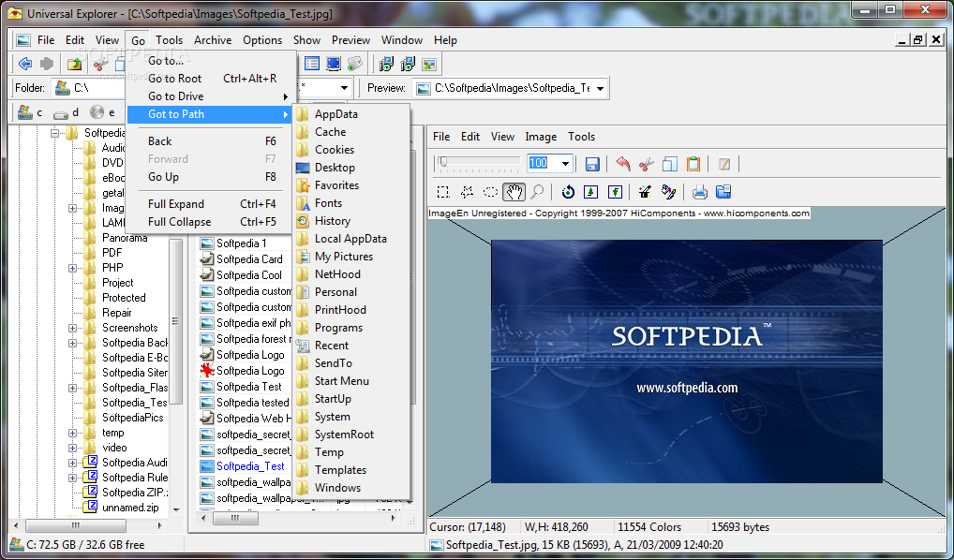Click the floppy disk save icon
The width and height of the screenshot is (954, 560).
coord(592,164)
